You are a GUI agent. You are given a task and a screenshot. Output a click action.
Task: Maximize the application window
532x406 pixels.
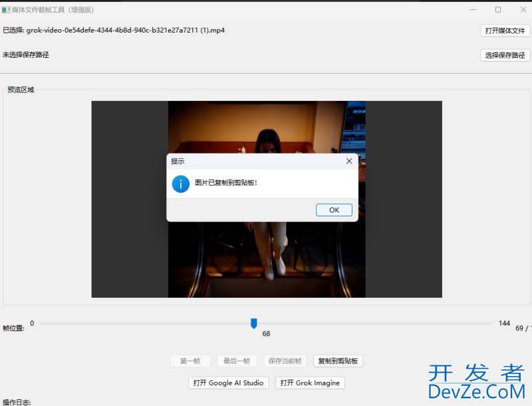[x=497, y=9]
